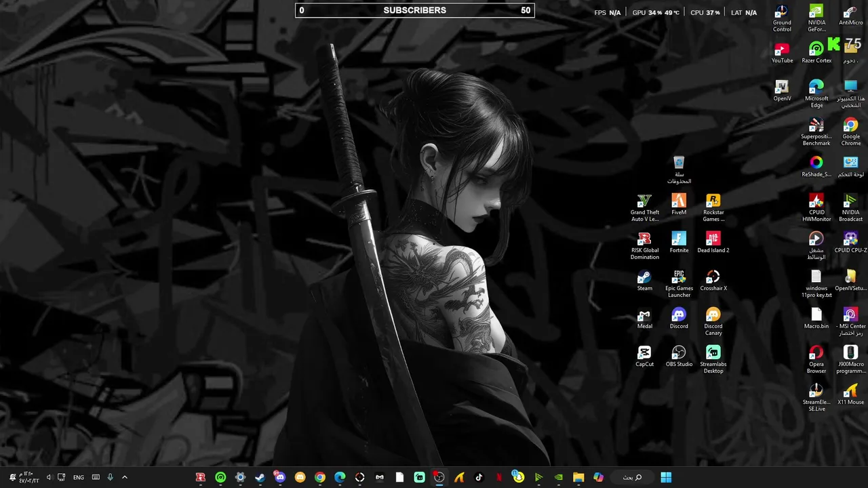Select the Crosshair X desktop icon
The image size is (868, 488).
tap(713, 280)
